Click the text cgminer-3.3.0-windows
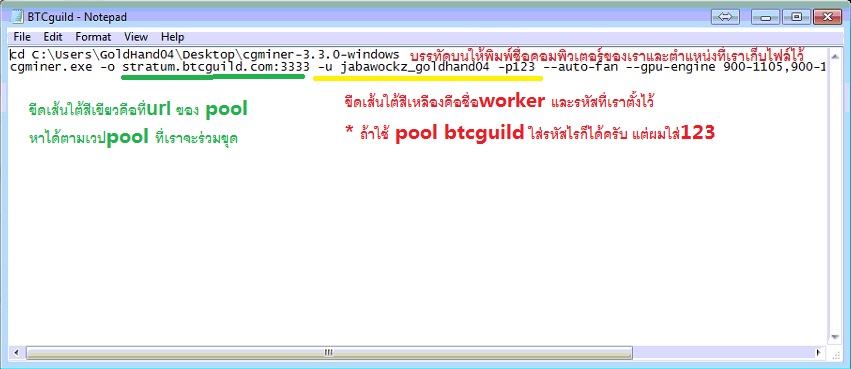 [320, 55]
